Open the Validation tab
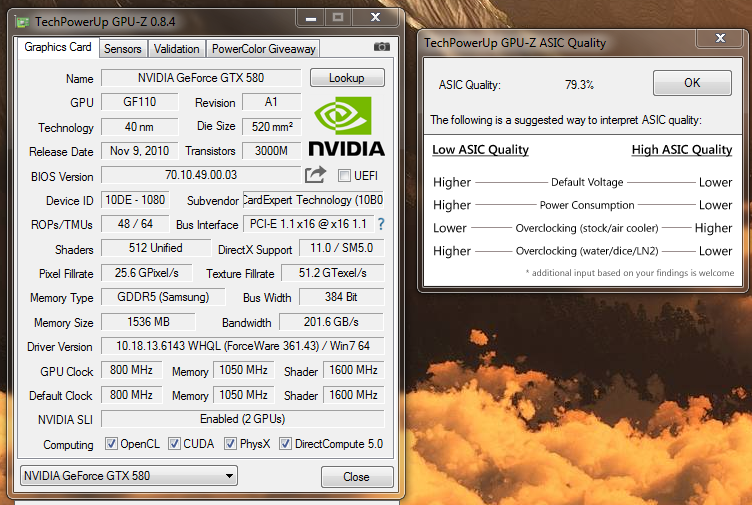Viewport: 752px width, 505px height. (x=176, y=49)
